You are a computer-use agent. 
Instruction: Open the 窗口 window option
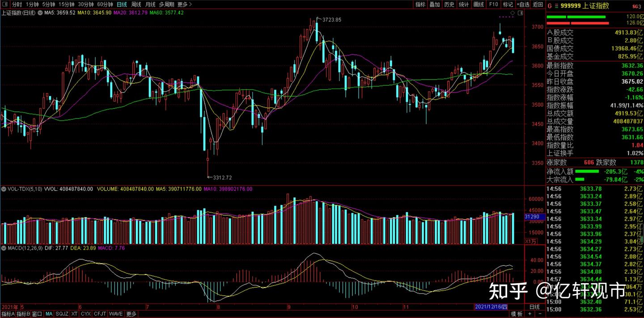[x=37, y=314]
